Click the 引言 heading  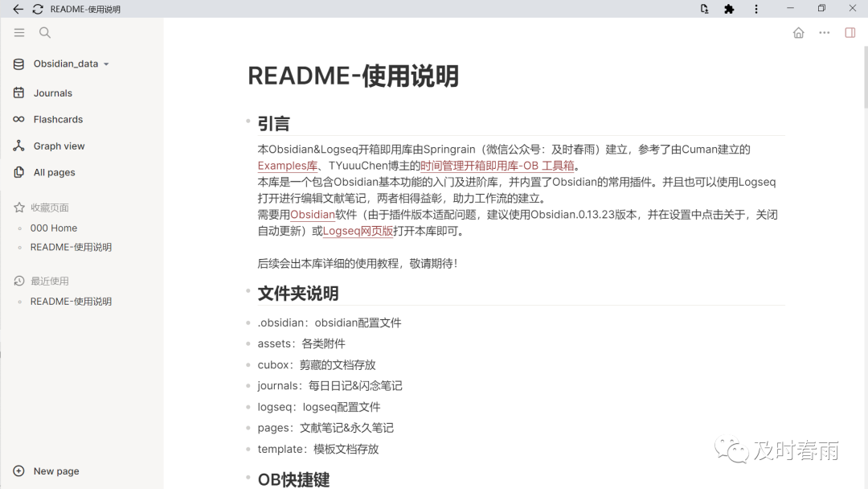coord(273,124)
